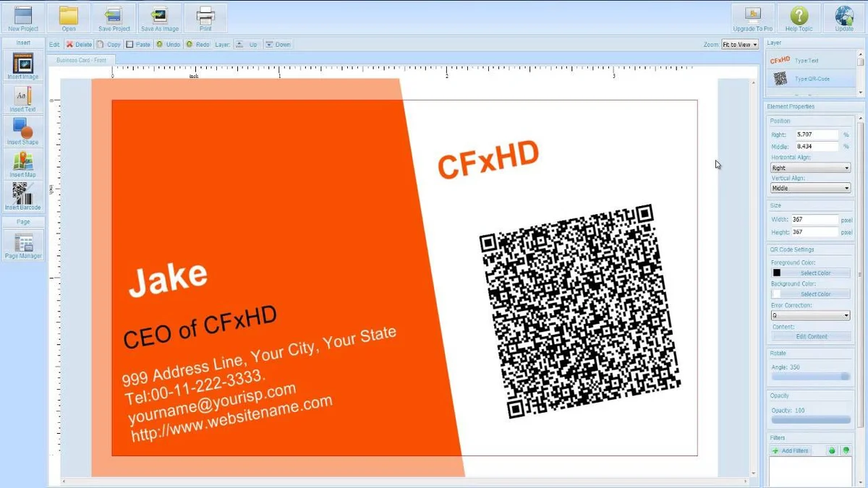Check for an Update
Viewport: 868px width, 488px height.
(844, 18)
